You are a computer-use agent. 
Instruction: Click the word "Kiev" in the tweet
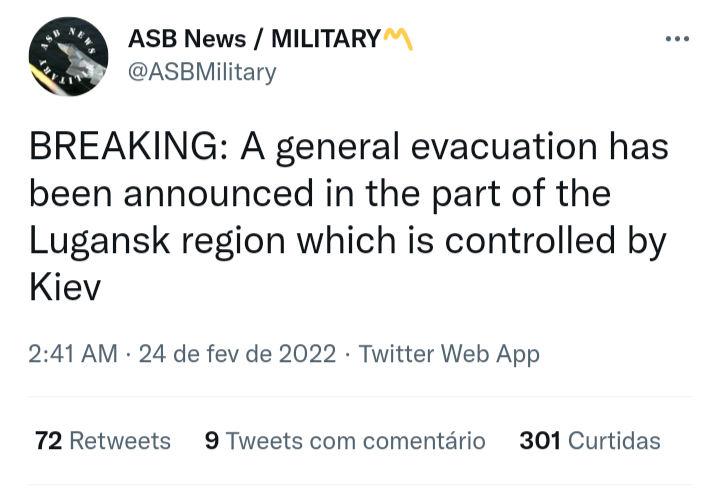65,291
